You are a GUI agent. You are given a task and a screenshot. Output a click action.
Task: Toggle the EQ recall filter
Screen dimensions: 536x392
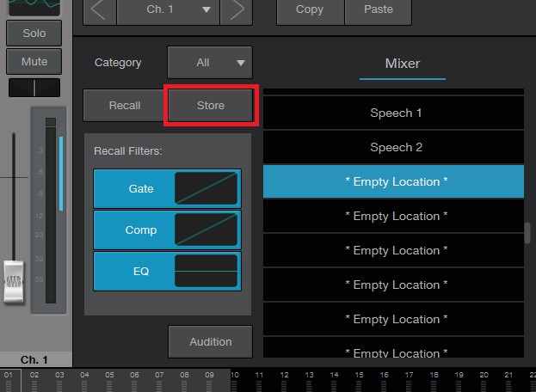[141, 271]
